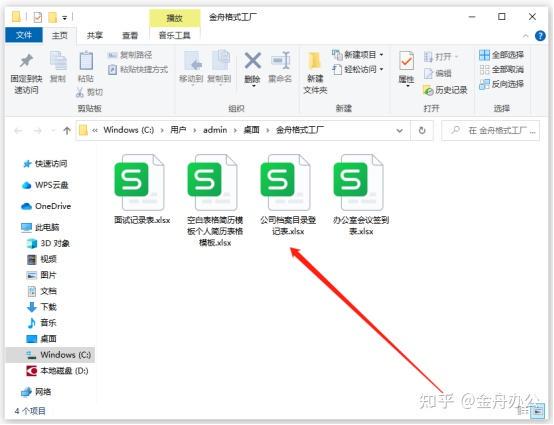The width and height of the screenshot is (554, 425).
Task: Click admin in the breadcrumb path
Action: (x=215, y=130)
